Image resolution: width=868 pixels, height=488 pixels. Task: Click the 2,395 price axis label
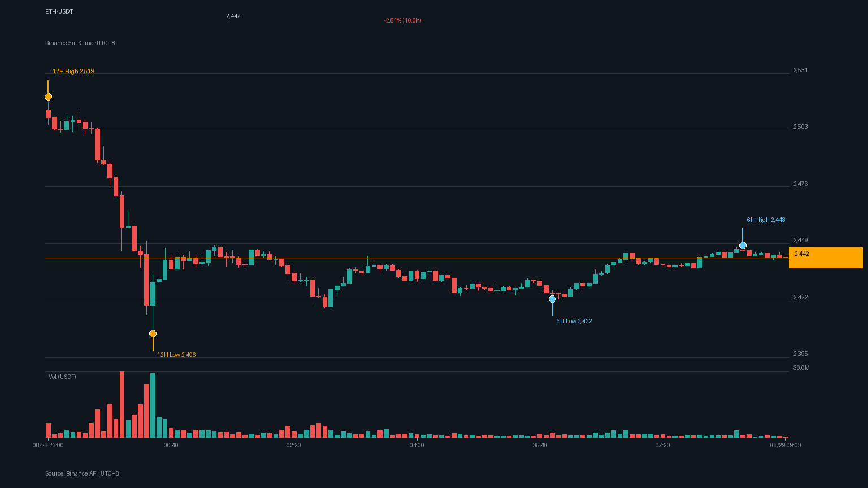point(801,354)
